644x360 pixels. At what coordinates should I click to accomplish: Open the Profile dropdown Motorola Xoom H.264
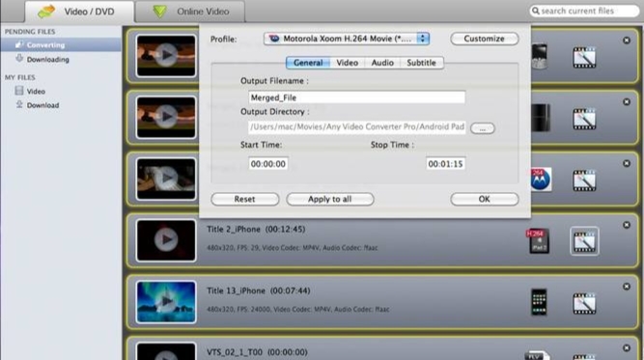pos(347,39)
